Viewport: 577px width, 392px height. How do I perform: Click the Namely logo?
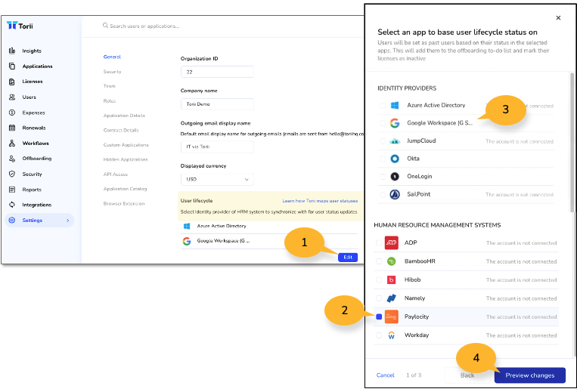coord(392,298)
